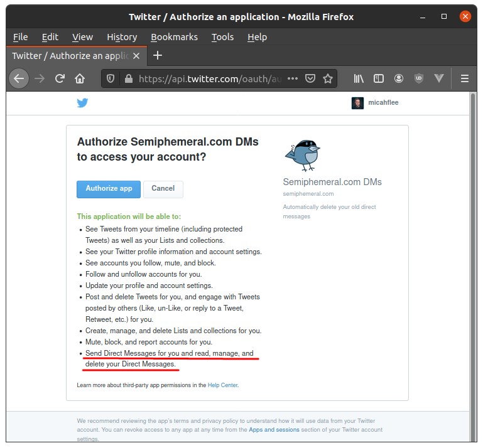The height and width of the screenshot is (448, 483).
Task: Click the Authorize app button
Action: coord(109,189)
